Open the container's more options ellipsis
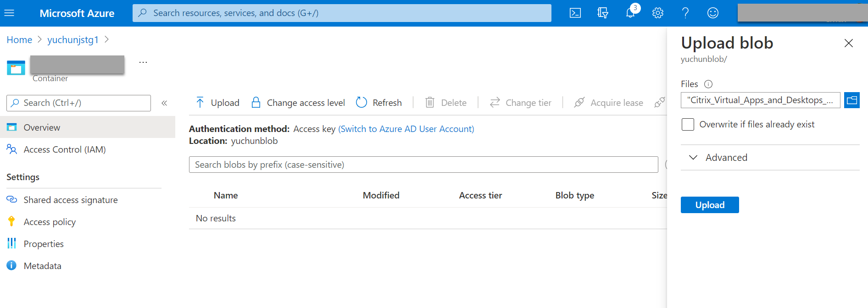 pyautogui.click(x=143, y=62)
